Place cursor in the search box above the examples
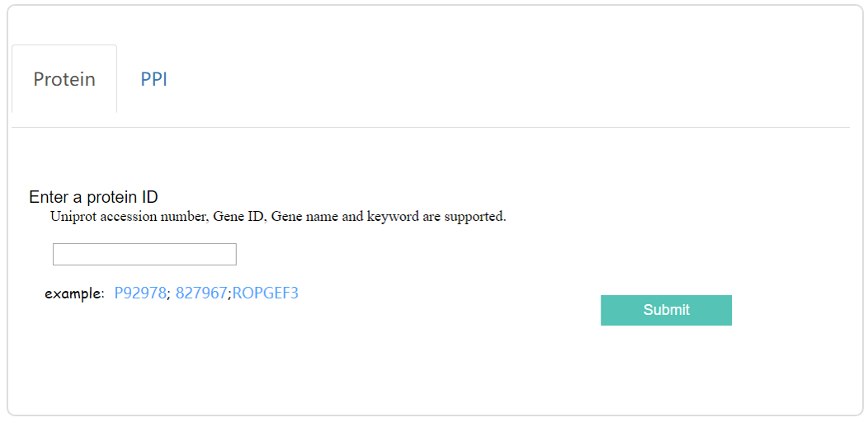 pos(144,255)
